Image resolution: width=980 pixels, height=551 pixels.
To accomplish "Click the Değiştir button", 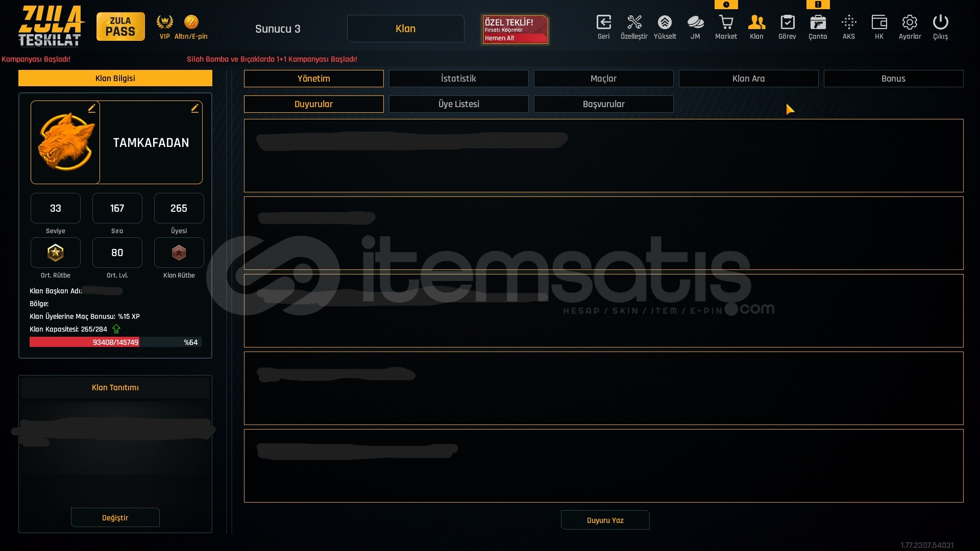I will tap(115, 518).
